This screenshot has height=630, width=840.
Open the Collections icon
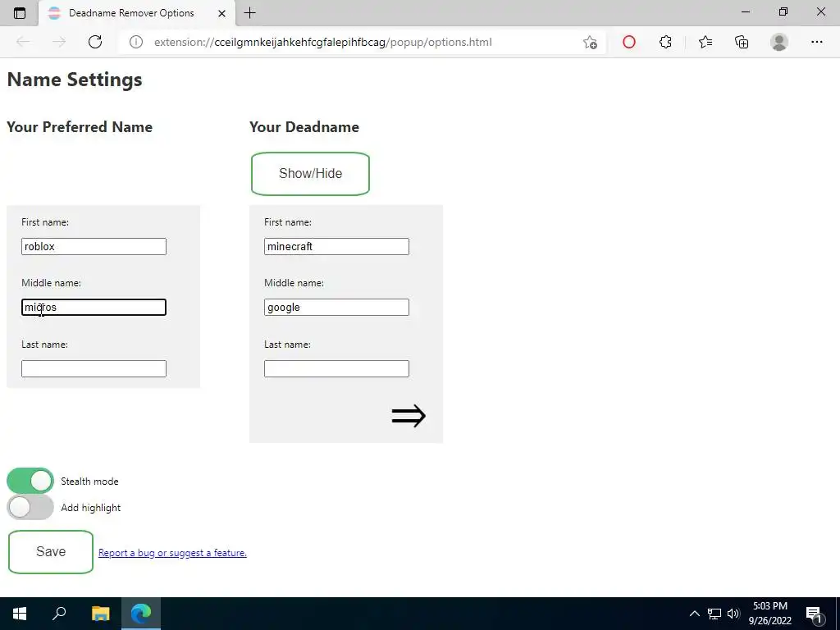click(x=742, y=42)
